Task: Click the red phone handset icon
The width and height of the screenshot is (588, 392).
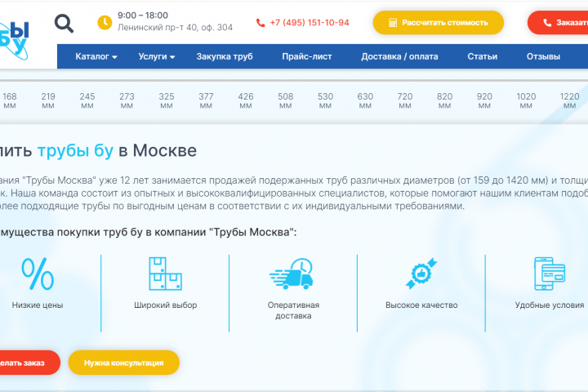Action: tap(261, 23)
